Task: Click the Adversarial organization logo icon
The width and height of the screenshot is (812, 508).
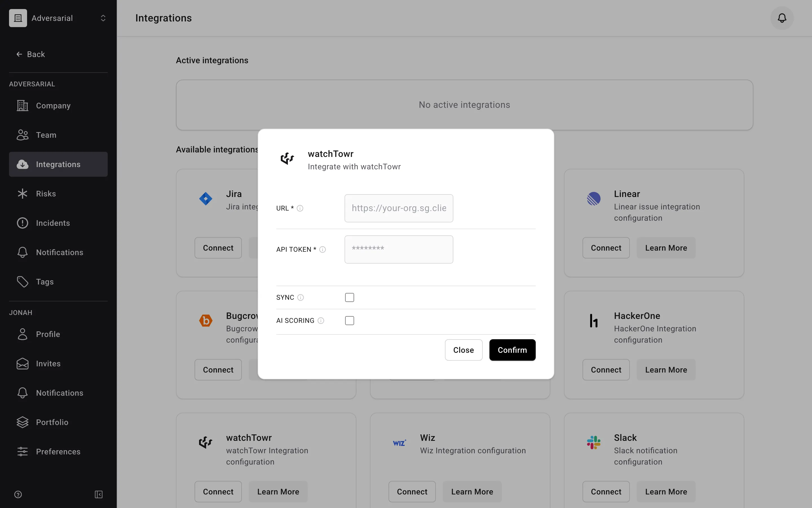Action: [18, 18]
